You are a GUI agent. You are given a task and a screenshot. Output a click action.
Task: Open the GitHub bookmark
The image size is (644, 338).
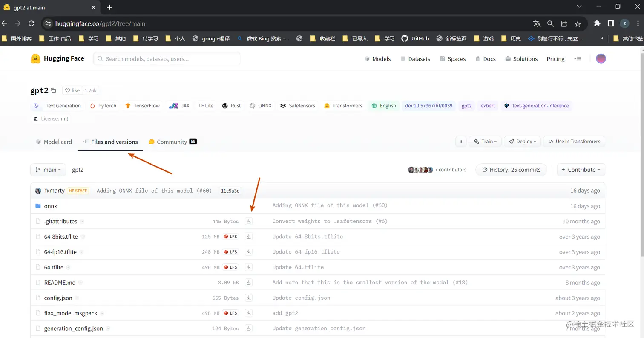415,38
